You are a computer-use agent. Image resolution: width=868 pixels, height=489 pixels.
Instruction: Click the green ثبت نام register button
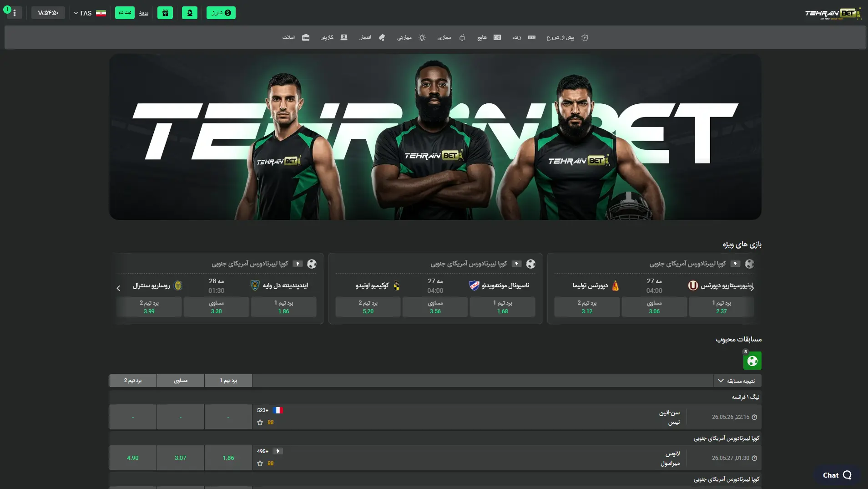click(x=125, y=13)
